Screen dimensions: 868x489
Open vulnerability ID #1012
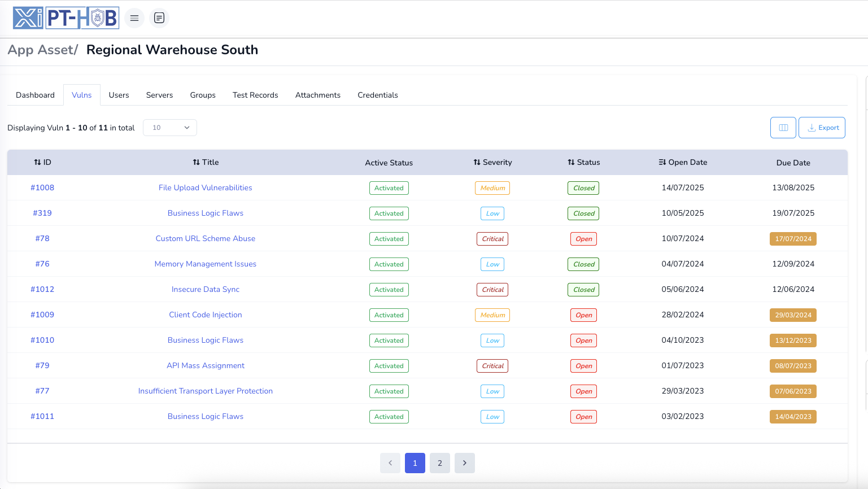pos(42,289)
